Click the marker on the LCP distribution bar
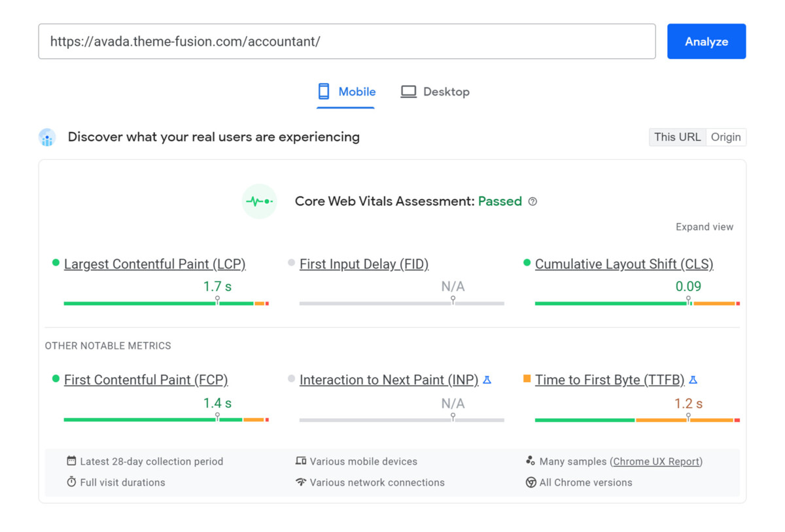Viewport: 785px width, 532px height. coord(217,299)
